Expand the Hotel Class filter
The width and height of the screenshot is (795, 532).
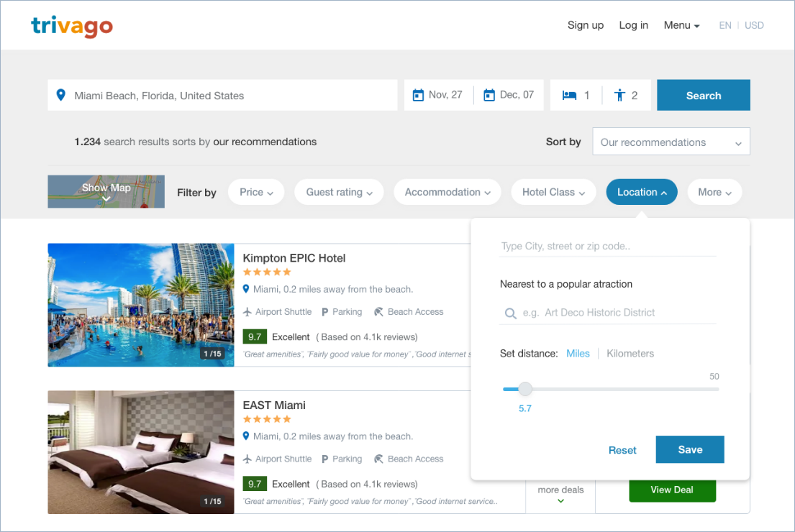553,192
